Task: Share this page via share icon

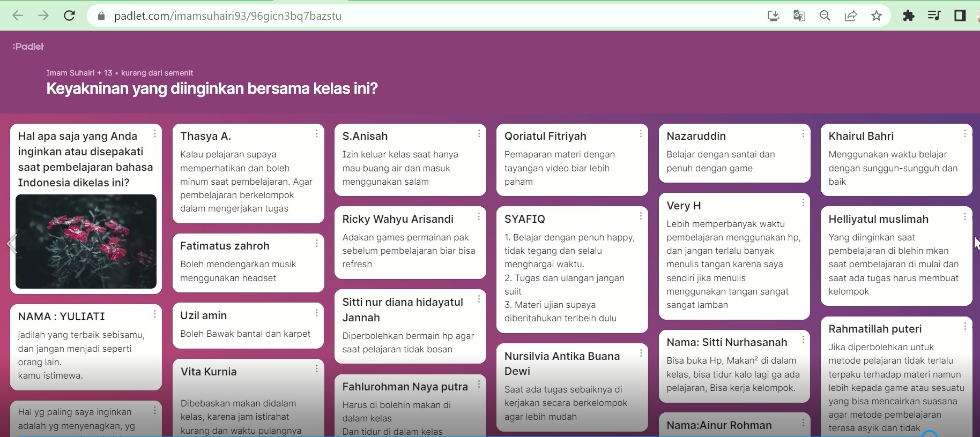Action: 850,16
